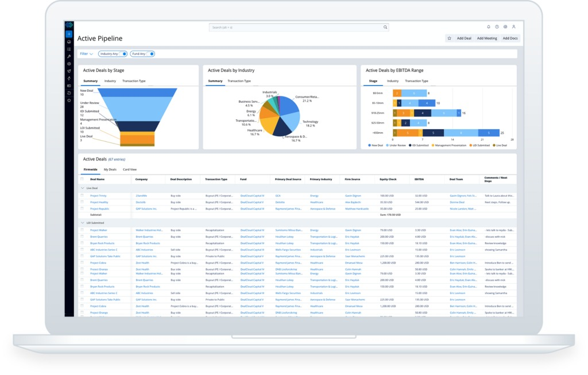Select the yellow Live Deal legend swatch
Viewport: 588px width, 375px height.
coord(495,145)
